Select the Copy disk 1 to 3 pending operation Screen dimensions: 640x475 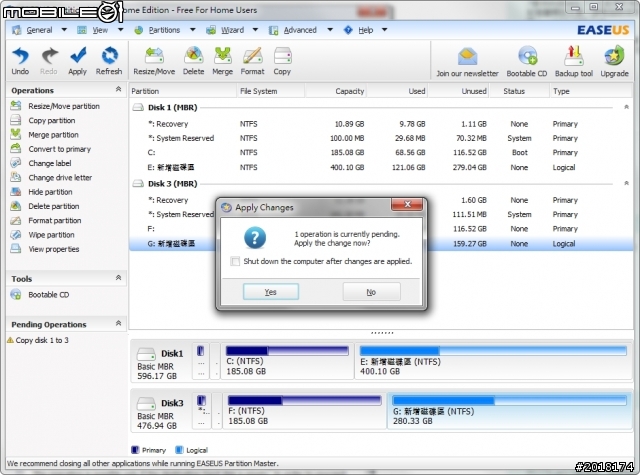point(42,340)
